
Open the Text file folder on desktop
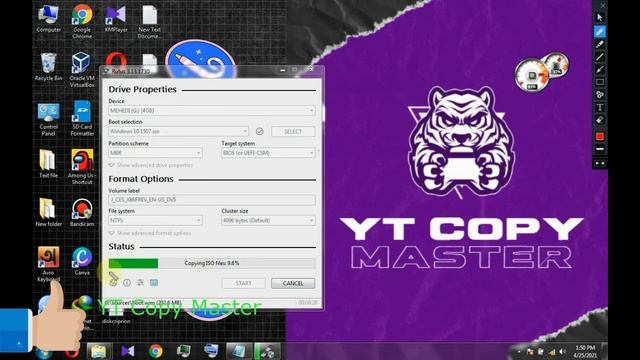[49, 164]
